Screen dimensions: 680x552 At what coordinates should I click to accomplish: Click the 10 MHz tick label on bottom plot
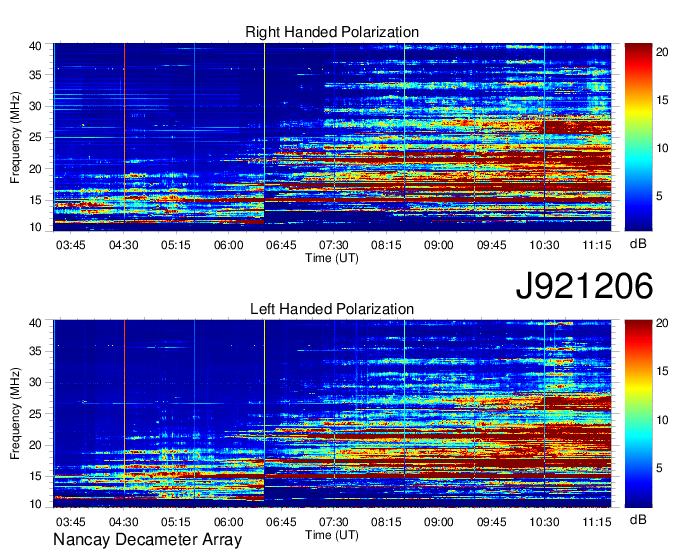(x=35, y=504)
